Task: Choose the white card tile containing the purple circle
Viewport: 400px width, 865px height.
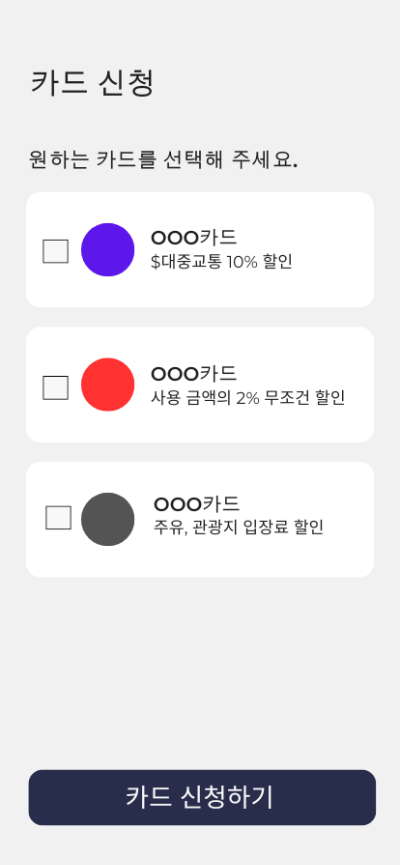Action: click(x=200, y=250)
